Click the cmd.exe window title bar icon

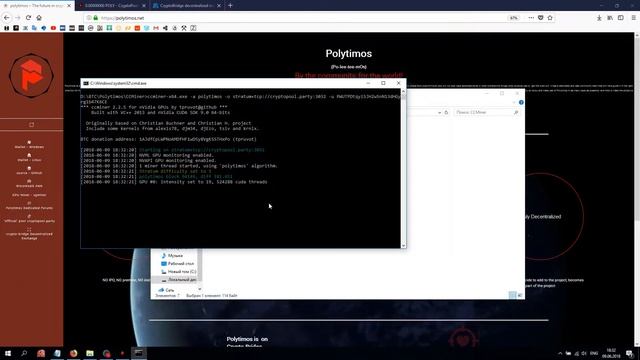tap(86, 83)
